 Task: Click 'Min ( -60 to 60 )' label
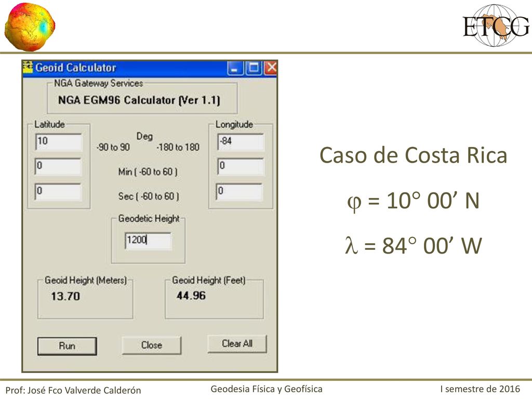(x=148, y=171)
